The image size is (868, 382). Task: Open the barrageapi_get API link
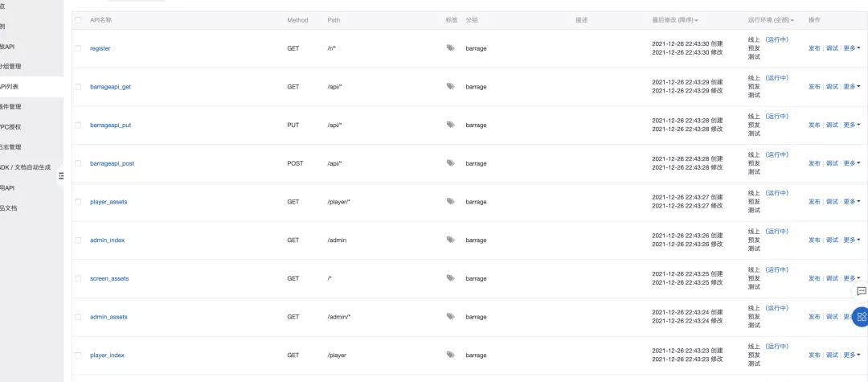point(110,87)
